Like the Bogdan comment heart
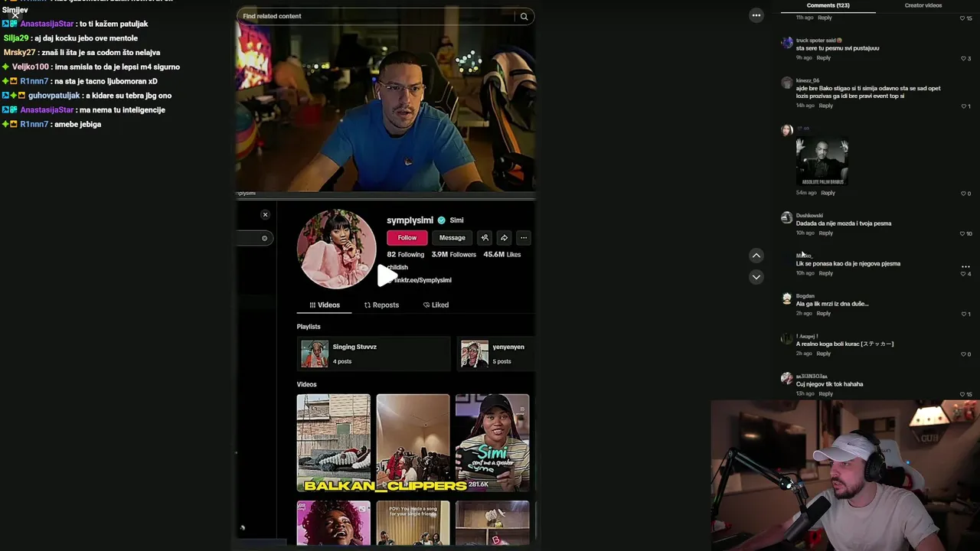Image resolution: width=980 pixels, height=551 pixels. [963, 314]
